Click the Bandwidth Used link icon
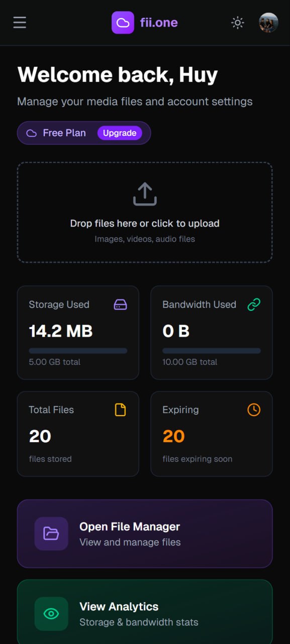The width and height of the screenshot is (290, 644). [x=254, y=304]
